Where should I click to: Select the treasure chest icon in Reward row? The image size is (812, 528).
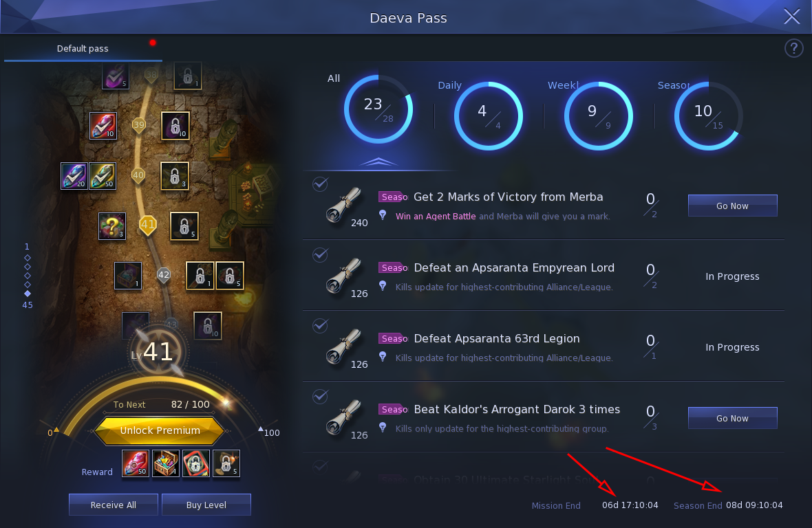click(x=166, y=463)
